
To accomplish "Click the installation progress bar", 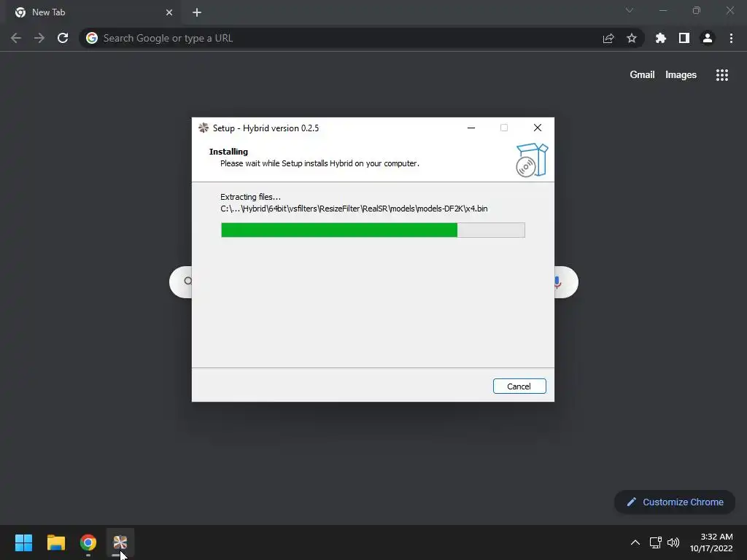I will tap(373, 230).
